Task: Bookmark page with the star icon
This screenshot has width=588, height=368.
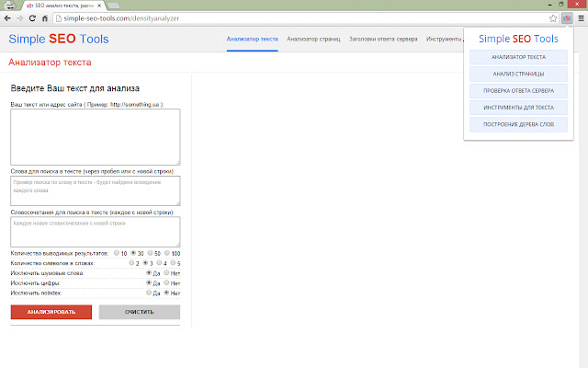Action: pos(553,18)
